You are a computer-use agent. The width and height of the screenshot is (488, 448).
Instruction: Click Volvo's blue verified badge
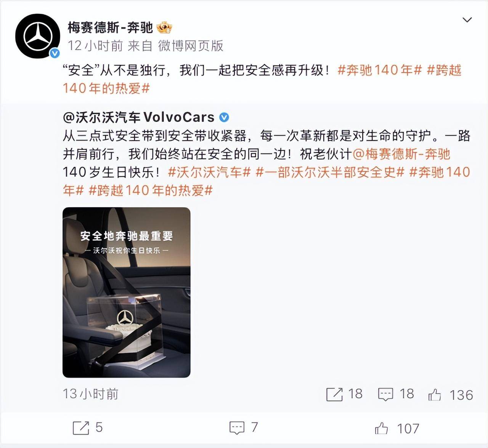coord(225,118)
